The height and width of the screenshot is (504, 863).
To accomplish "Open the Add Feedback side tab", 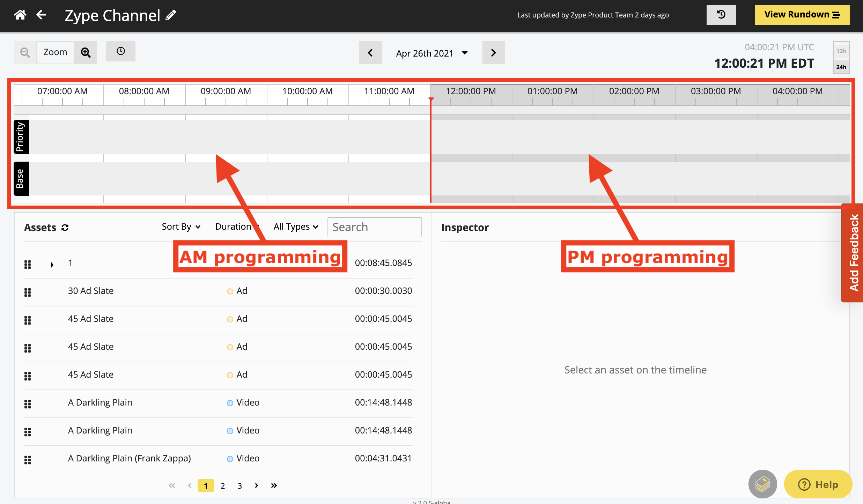I will pos(853,252).
